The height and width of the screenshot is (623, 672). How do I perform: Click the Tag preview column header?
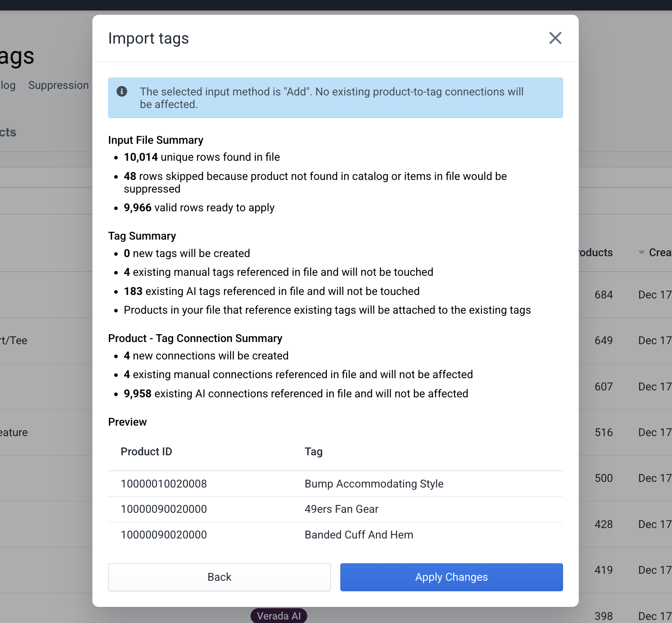(x=313, y=452)
